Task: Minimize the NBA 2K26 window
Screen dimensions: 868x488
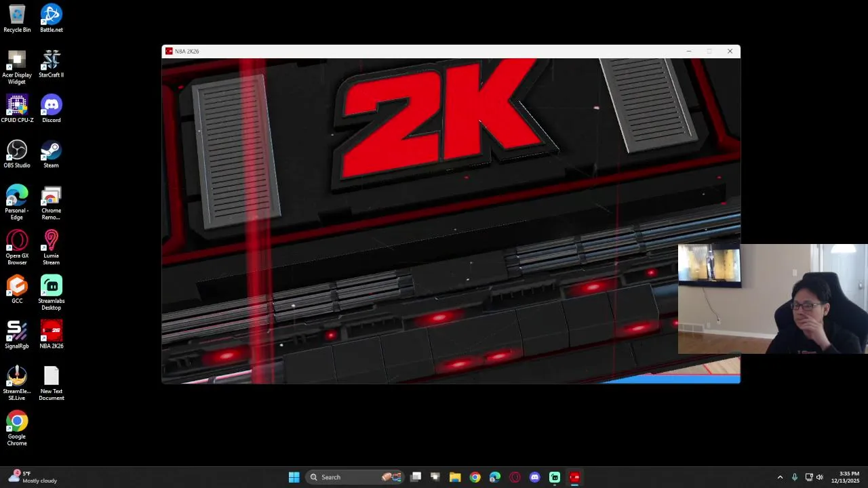Action: [x=689, y=52]
